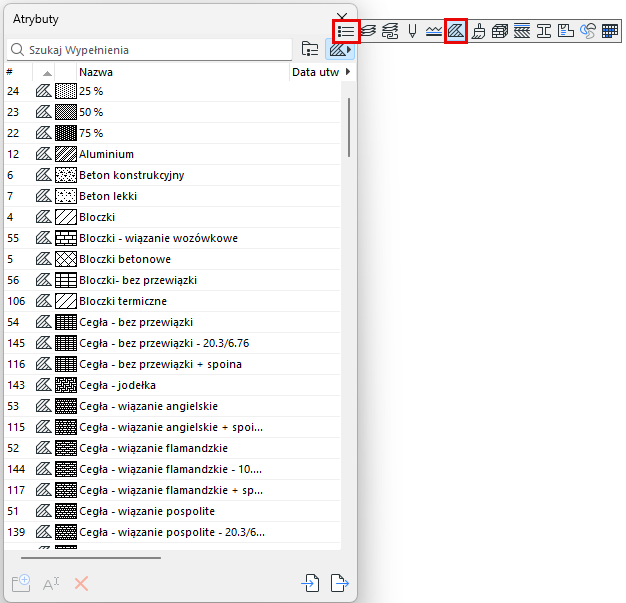
Task: Select Cegła - wiązanie flamandzkie, index 52
Action: point(172,448)
